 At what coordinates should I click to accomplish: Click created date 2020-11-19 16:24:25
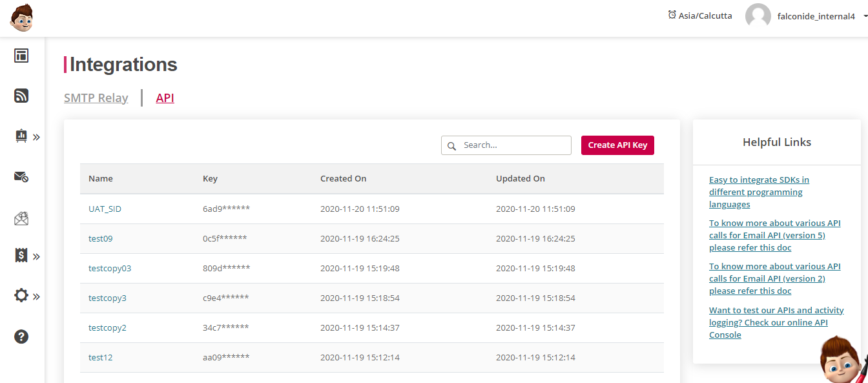pos(360,238)
